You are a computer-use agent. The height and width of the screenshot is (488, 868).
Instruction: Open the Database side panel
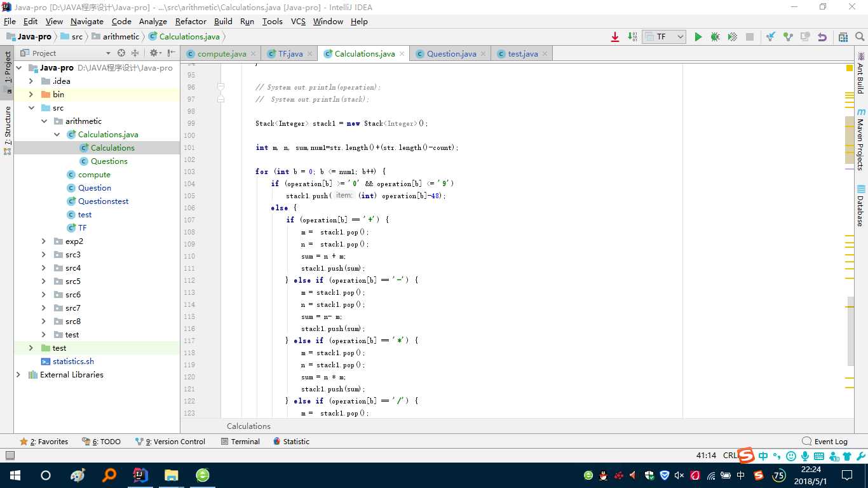tap(861, 206)
